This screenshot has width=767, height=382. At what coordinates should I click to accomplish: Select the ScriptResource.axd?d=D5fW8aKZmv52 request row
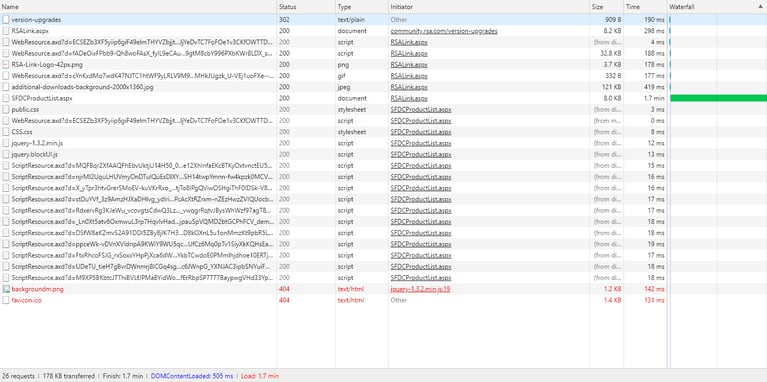click(x=383, y=233)
